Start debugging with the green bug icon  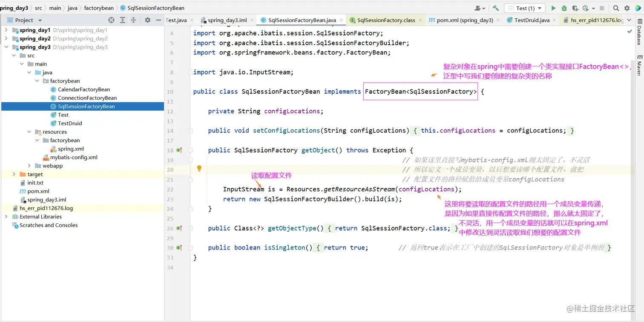click(564, 8)
